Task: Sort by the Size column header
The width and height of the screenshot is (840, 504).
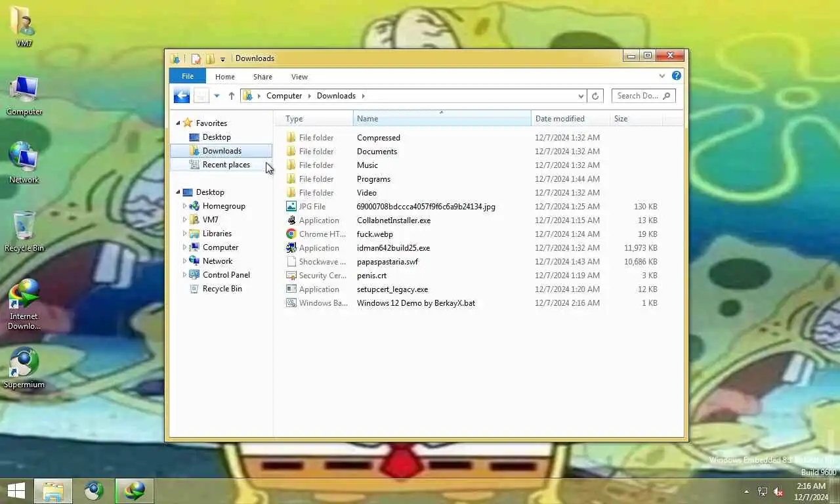Action: (x=636, y=119)
